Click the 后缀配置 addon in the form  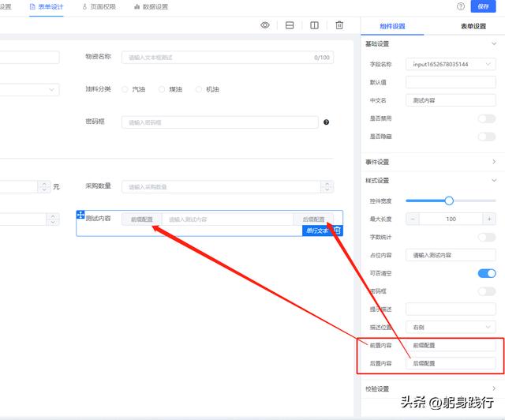pos(313,219)
